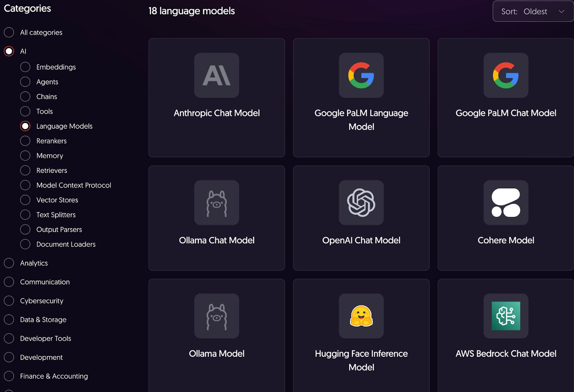This screenshot has width=574, height=392.
Task: Choose the Vector Stores category filter
Action: pyautogui.click(x=25, y=200)
